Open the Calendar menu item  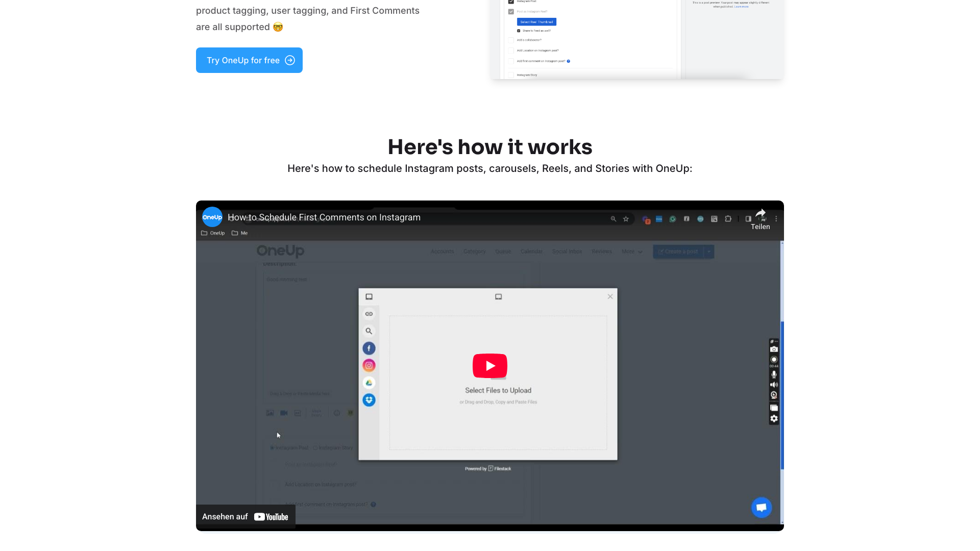click(x=531, y=252)
